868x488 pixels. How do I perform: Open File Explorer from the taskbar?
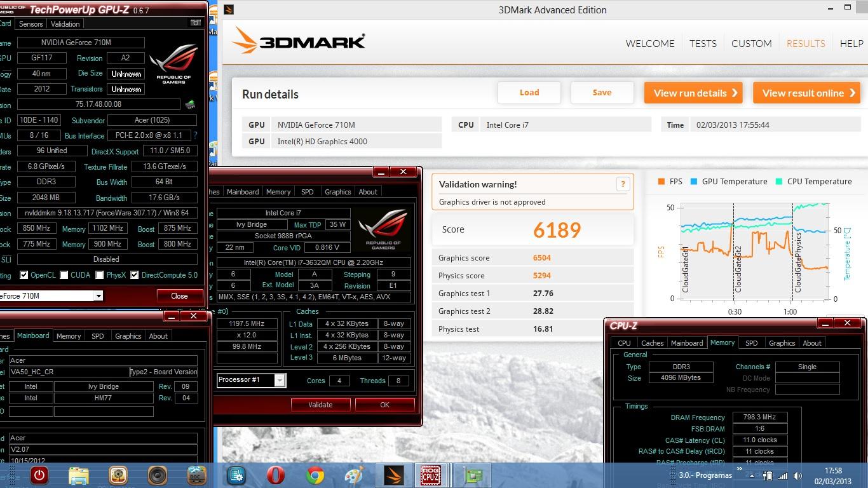(79, 475)
